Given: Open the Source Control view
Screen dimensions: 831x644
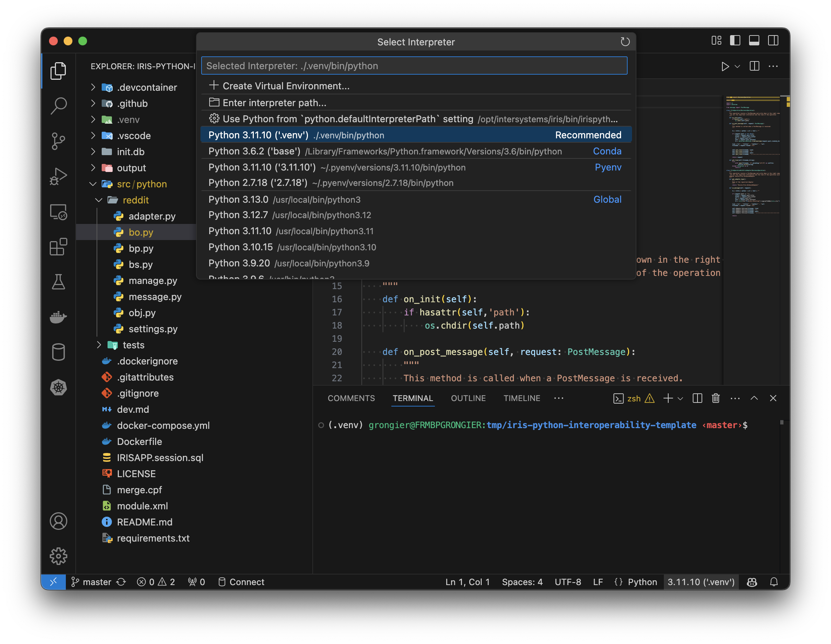Looking at the screenshot, I should [x=58, y=141].
